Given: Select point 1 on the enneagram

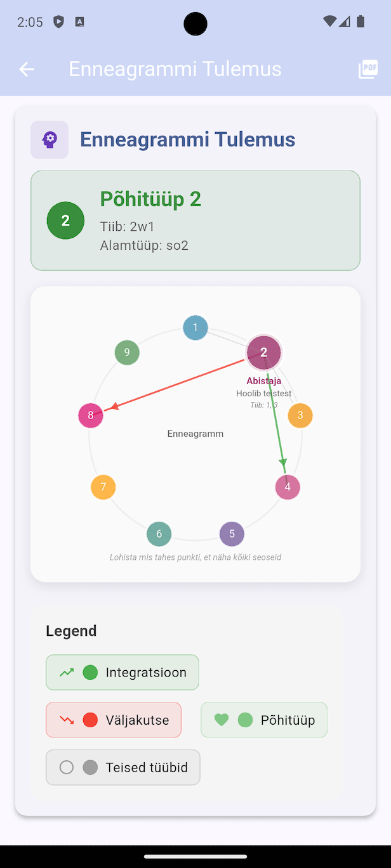Looking at the screenshot, I should (195, 328).
